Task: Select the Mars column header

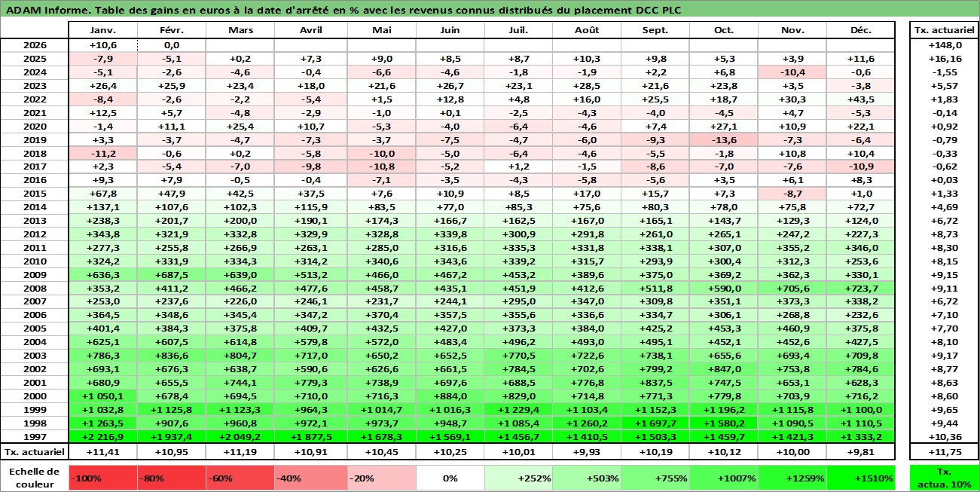Action: click(x=240, y=30)
